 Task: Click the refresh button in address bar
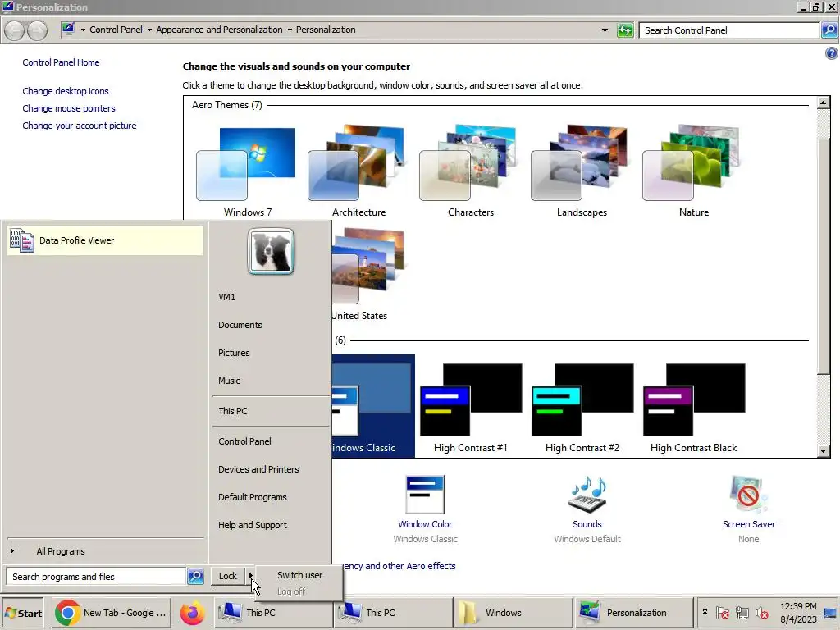(624, 30)
